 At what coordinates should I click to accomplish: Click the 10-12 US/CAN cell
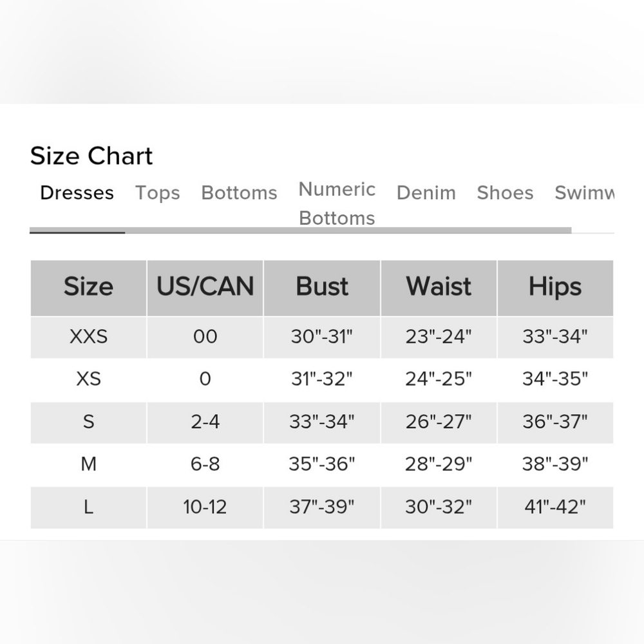(205, 507)
